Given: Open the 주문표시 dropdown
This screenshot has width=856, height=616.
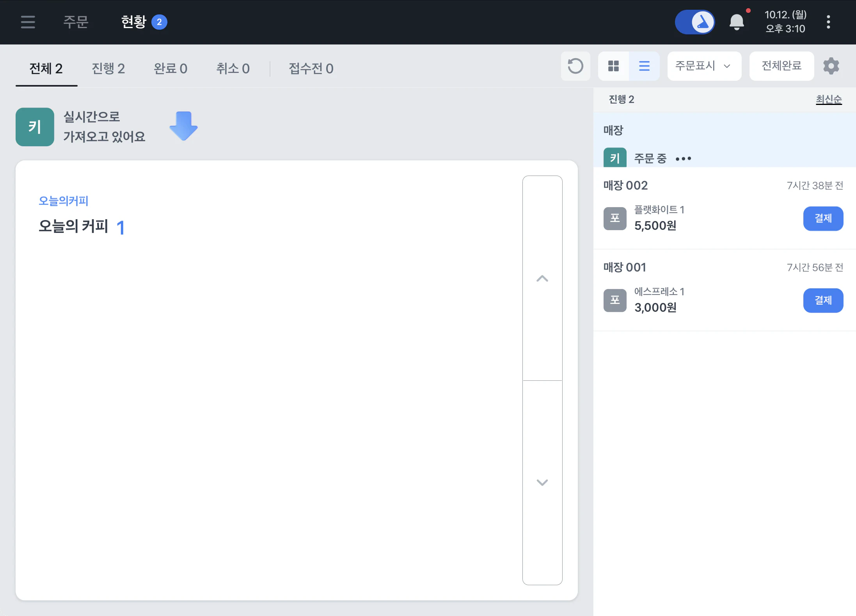Looking at the screenshot, I should tap(704, 66).
